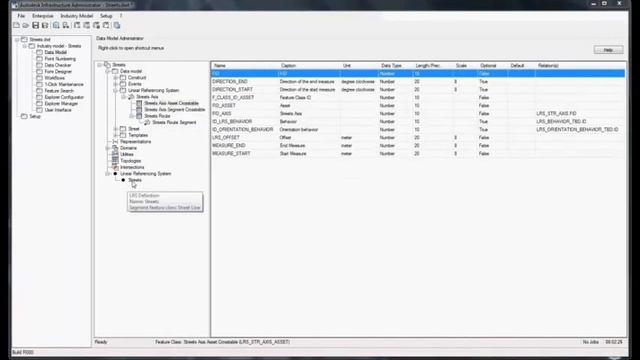Select the Setup folder icon in left tree
Screen dimensions: 640x360
pyautogui.click(x=24, y=116)
